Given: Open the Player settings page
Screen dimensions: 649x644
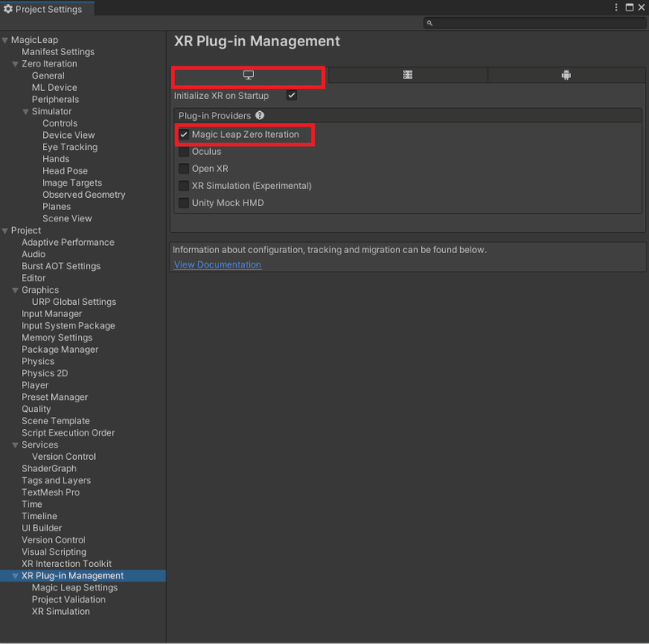Looking at the screenshot, I should (35, 385).
